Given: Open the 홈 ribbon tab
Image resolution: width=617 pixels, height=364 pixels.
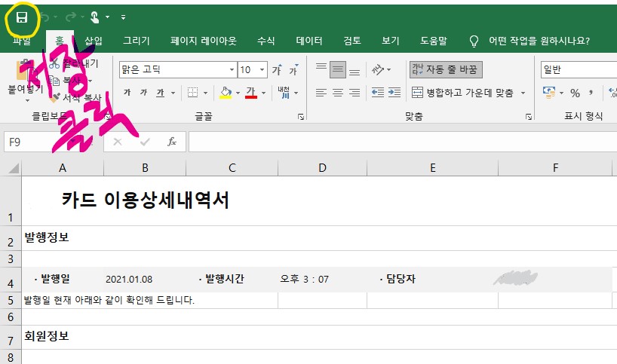Looking at the screenshot, I should [60, 41].
